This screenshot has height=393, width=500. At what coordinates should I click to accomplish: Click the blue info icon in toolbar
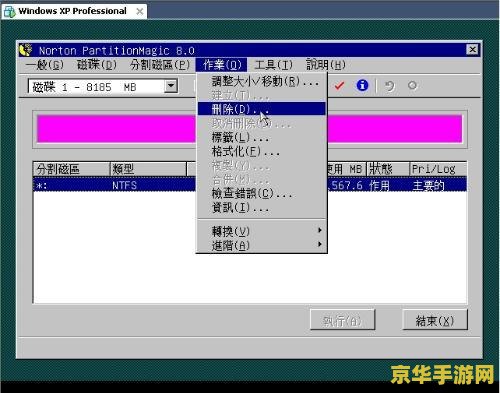(x=362, y=86)
